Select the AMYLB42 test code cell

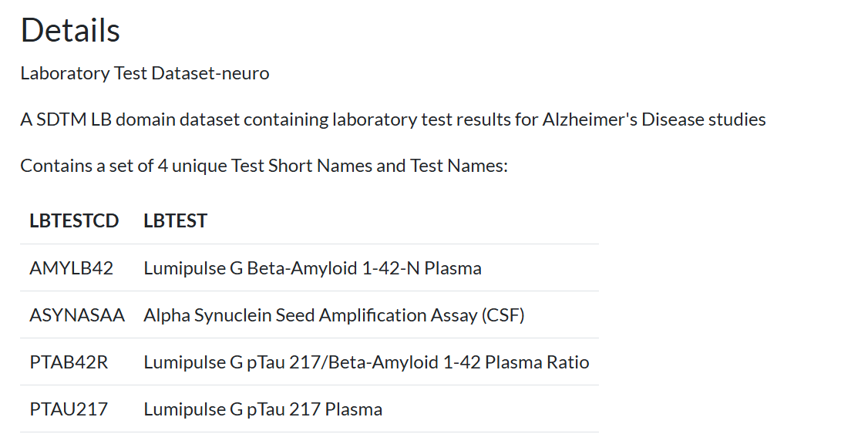tap(72, 268)
